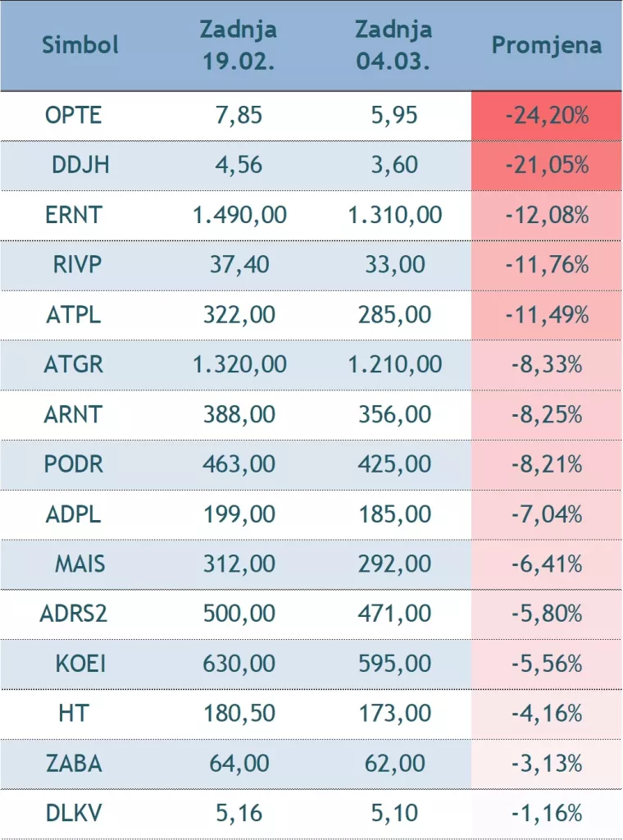Select the DDJH symbol cell
Screen dimensions: 623x840
[x=80, y=165]
